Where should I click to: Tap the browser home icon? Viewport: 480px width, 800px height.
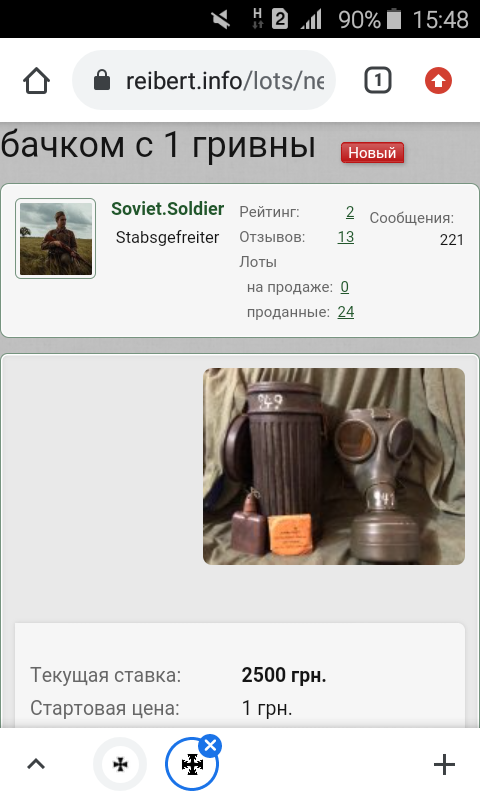pos(36,81)
